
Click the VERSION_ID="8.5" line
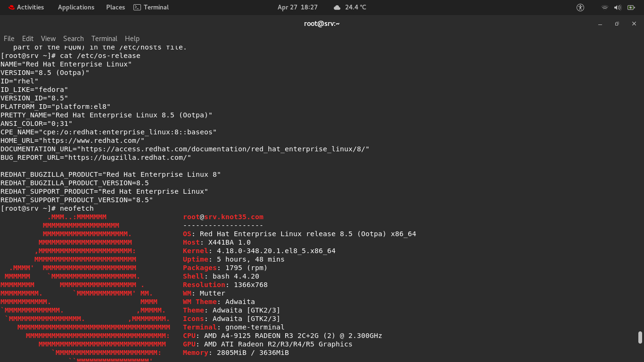pyautogui.click(x=34, y=98)
